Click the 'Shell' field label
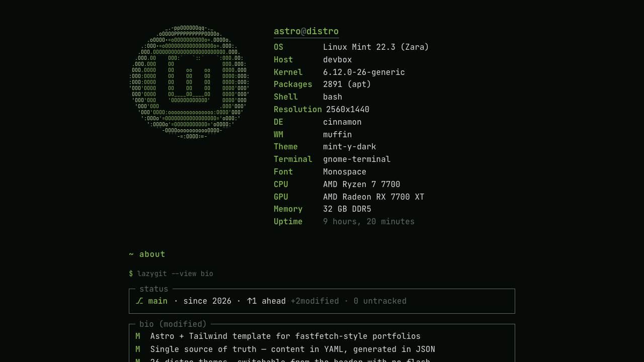This screenshot has width=644, height=362. (286, 97)
